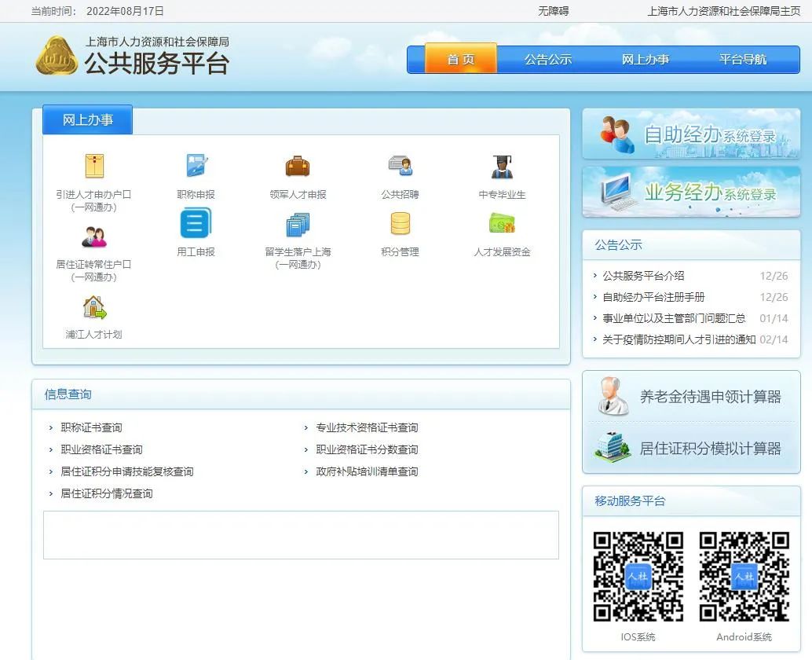The height and width of the screenshot is (660, 812).
Task: Open 职称证书查询 link
Action: point(91,427)
